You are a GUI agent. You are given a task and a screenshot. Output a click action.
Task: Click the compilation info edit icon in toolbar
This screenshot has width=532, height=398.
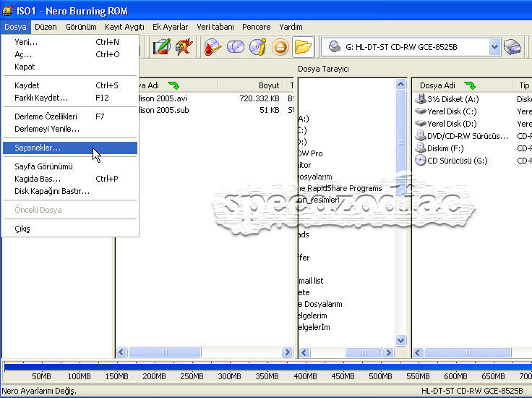pyautogui.click(x=161, y=47)
